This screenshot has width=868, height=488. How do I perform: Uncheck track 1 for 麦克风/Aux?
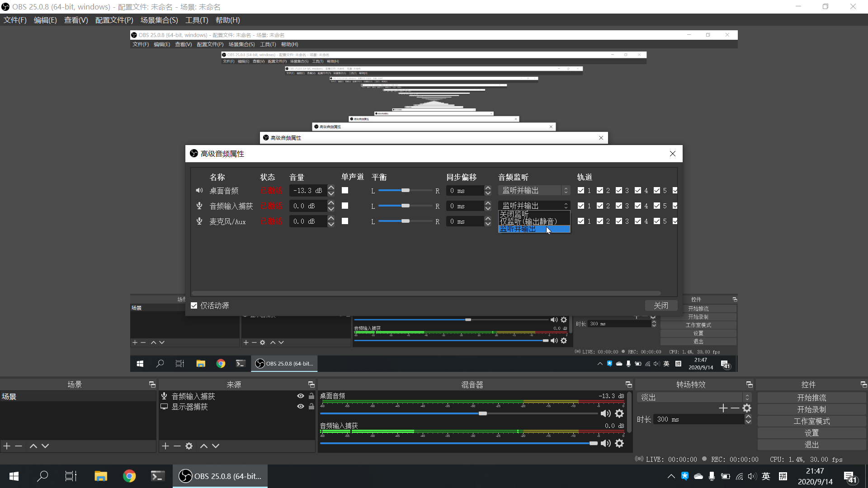pos(581,221)
